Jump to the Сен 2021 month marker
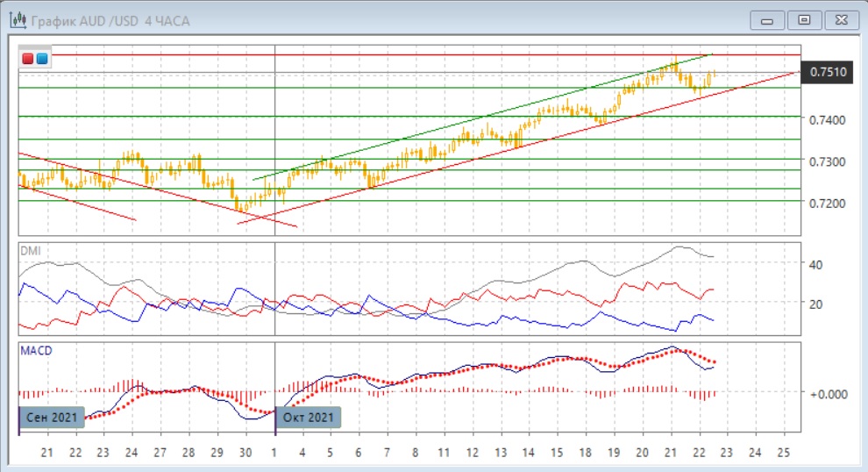The image size is (868, 472). pos(52,417)
